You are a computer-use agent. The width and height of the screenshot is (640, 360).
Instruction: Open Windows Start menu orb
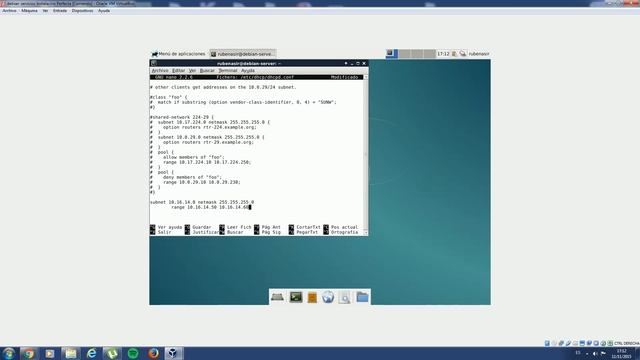coord(9,353)
